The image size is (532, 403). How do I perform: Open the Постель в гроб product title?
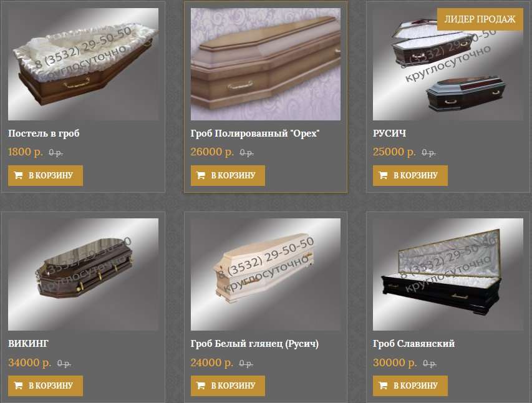44,134
